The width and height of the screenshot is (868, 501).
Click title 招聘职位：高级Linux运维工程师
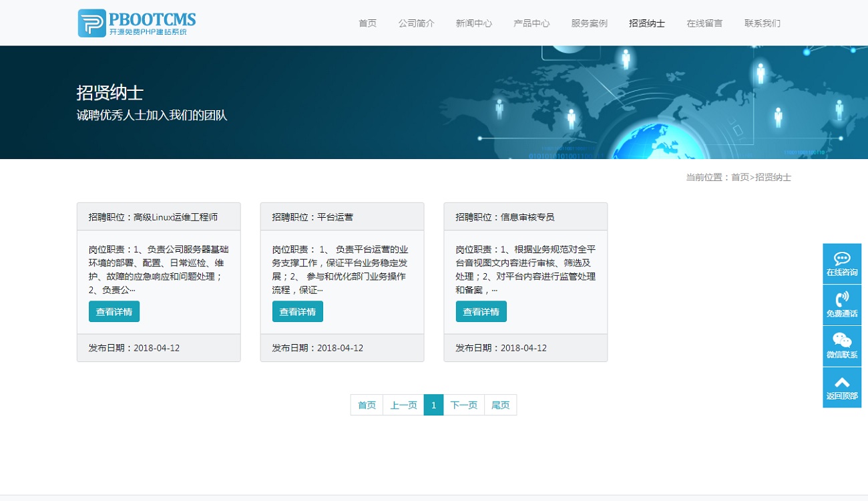click(x=153, y=217)
